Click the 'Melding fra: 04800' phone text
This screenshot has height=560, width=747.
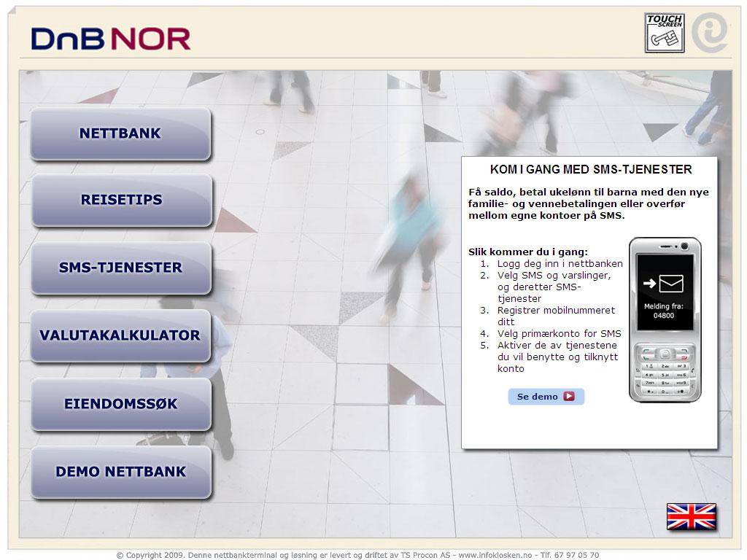[x=664, y=311]
